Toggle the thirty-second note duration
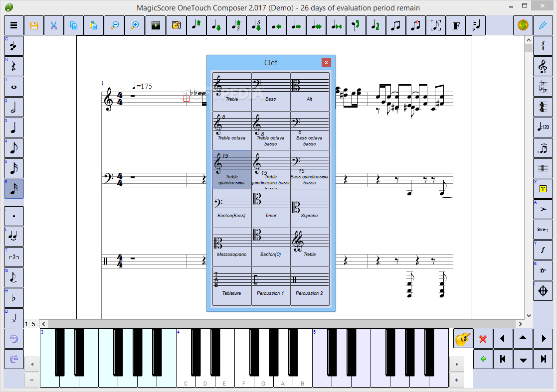 [x=14, y=189]
